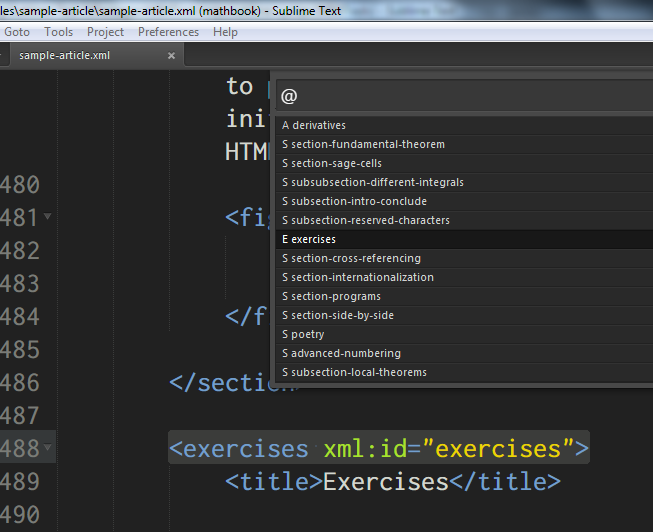Click the opening title tag on line 489
Image resolution: width=653 pixels, height=532 pixels.
click(x=274, y=482)
